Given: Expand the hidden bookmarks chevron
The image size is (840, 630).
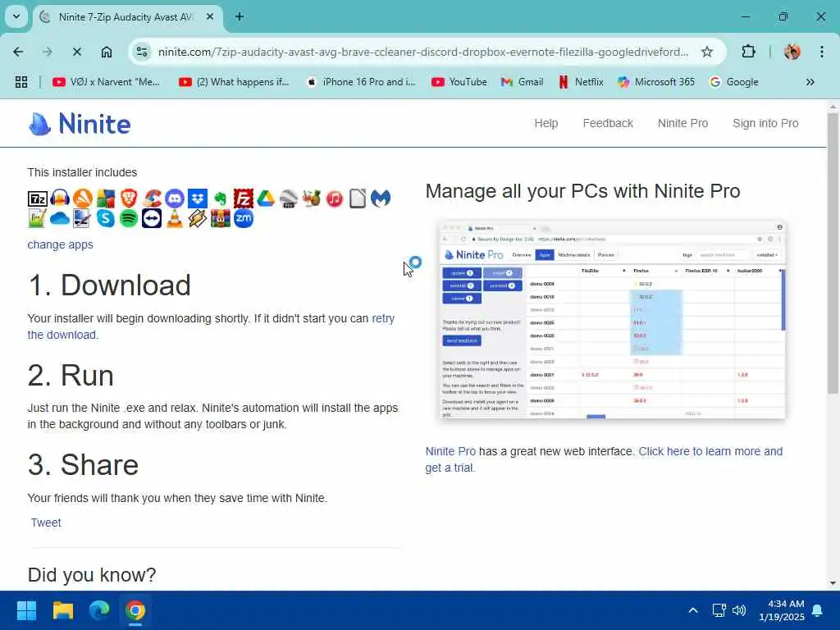Looking at the screenshot, I should point(810,82).
